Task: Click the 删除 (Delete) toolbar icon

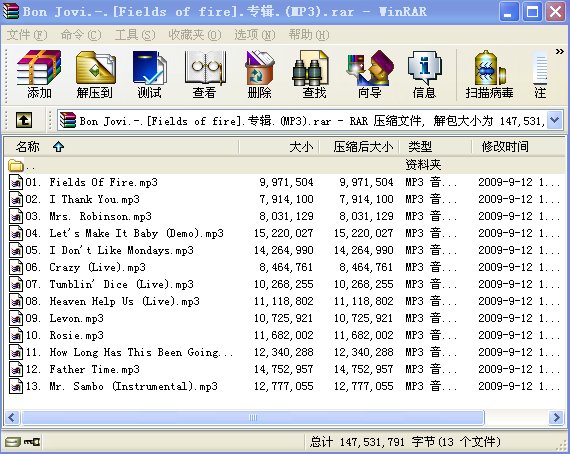Action: pyautogui.click(x=260, y=75)
